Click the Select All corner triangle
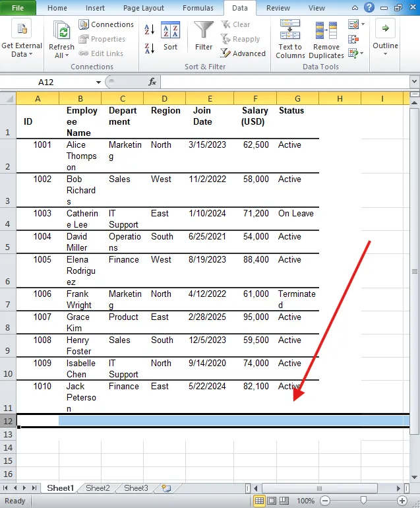Viewport: 420px width, 508px height. click(x=9, y=98)
